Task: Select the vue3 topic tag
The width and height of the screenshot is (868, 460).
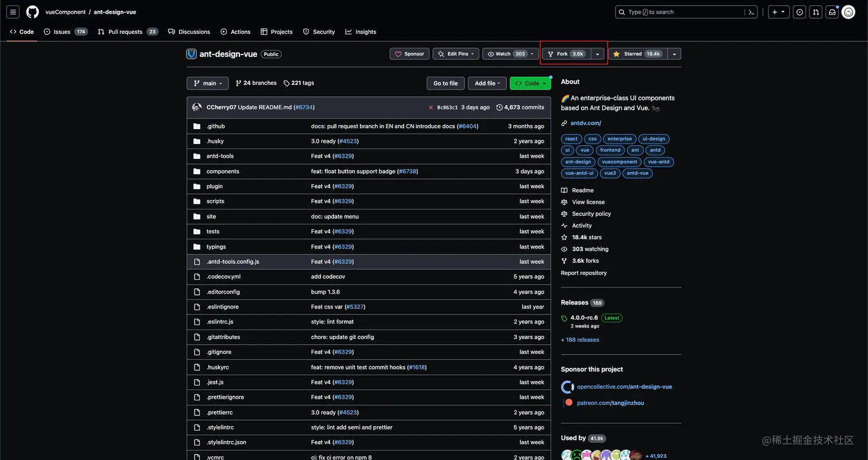Action: pos(610,173)
